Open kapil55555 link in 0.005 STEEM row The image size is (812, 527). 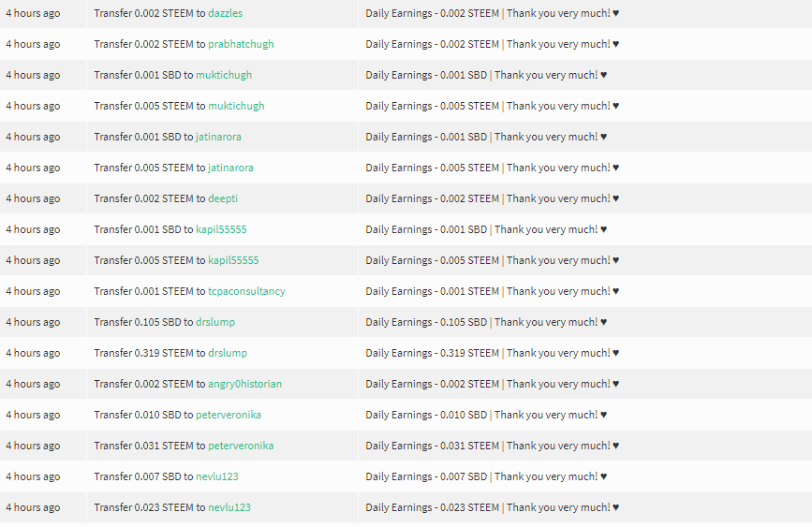pyautogui.click(x=233, y=260)
